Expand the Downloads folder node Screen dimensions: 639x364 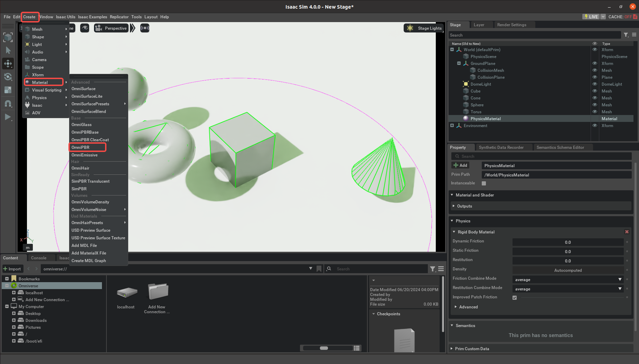[x=14, y=320]
